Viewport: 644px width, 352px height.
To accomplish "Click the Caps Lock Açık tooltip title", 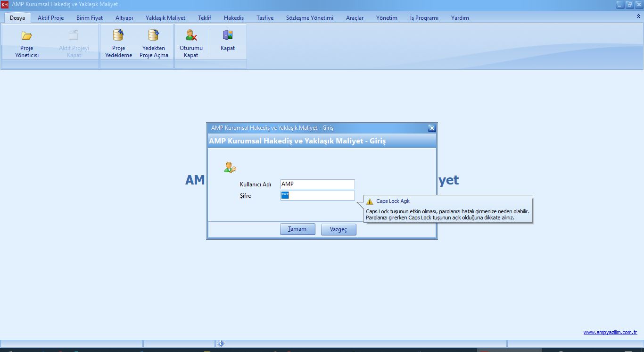I will 393,201.
